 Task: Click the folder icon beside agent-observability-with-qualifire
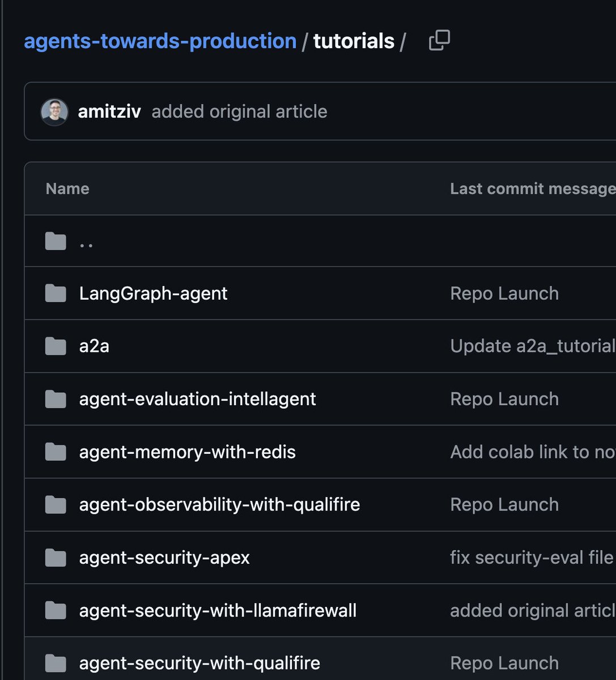[x=56, y=504]
